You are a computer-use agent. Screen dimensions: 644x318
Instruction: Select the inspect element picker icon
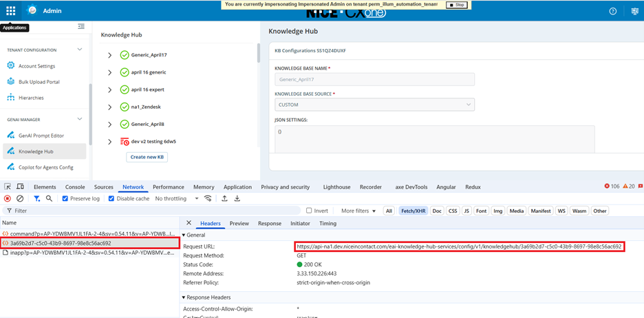pos(8,187)
